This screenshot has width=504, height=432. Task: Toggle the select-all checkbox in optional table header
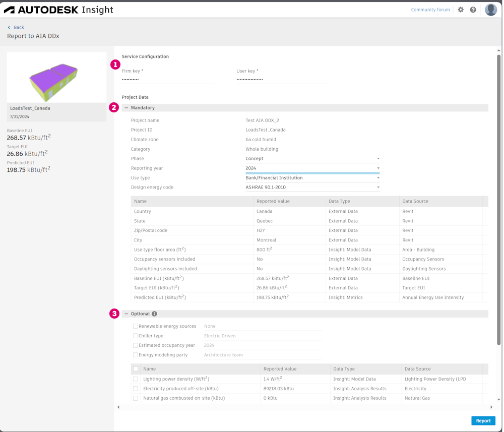(136, 369)
